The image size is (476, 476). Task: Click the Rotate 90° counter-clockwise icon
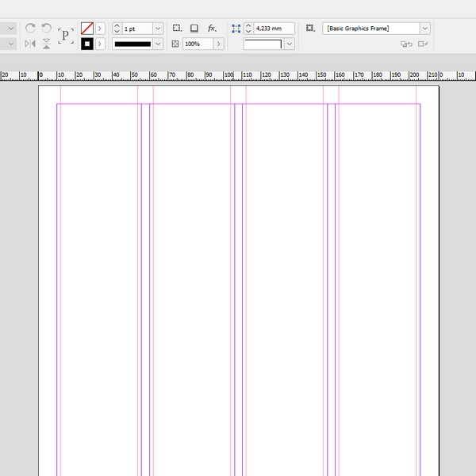point(47,29)
